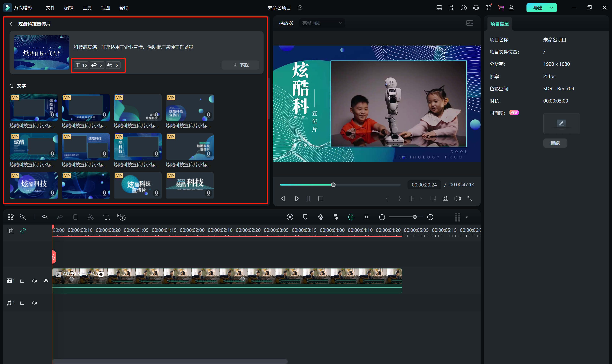Open the 完整画质 quality dropdown
This screenshot has width=612, height=364.
pyautogui.click(x=322, y=23)
